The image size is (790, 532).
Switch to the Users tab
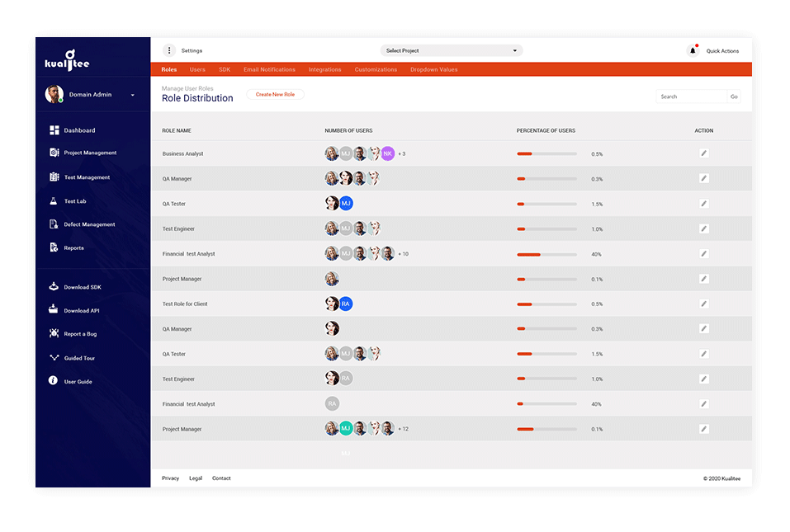[197, 69]
